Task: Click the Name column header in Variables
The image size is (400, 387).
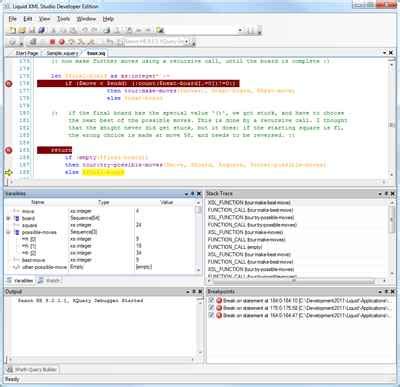Action: (x=37, y=202)
